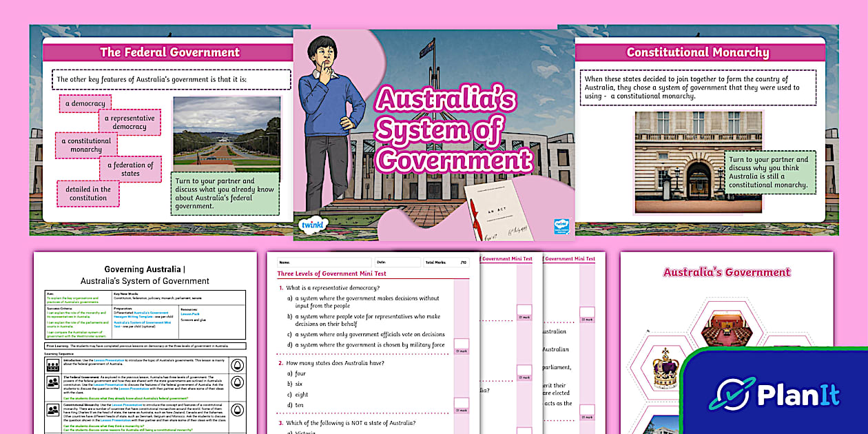
Task: Click the partner discussion icon in The Federal Government row
Action: [x=53, y=382]
